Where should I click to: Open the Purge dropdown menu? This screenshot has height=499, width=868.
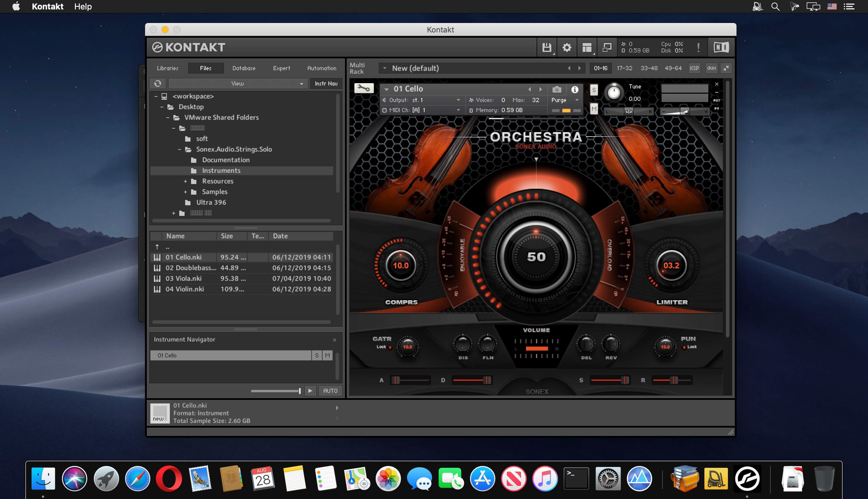(x=565, y=100)
